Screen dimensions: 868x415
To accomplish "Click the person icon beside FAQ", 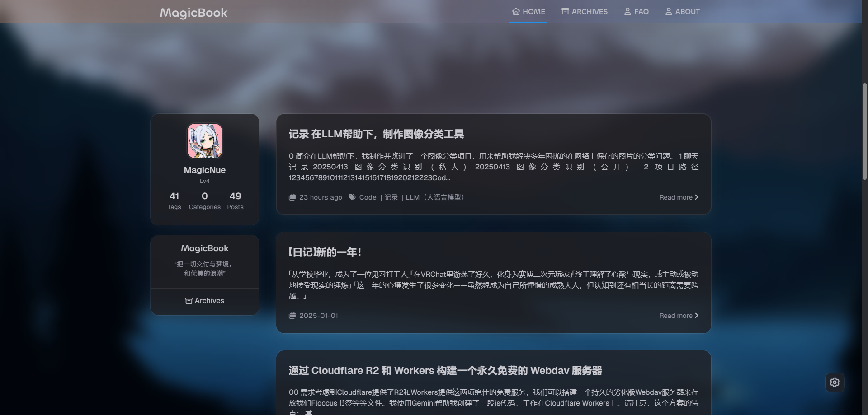I will (x=627, y=11).
